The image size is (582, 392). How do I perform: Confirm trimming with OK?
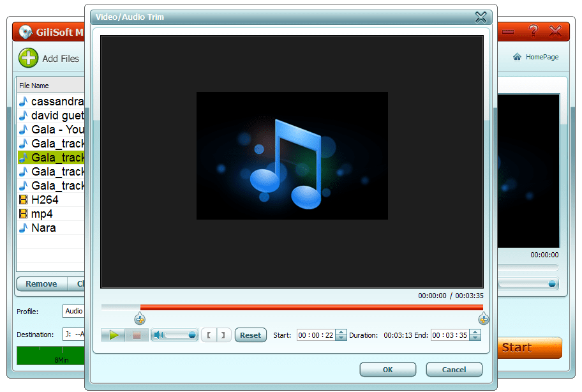tap(387, 369)
